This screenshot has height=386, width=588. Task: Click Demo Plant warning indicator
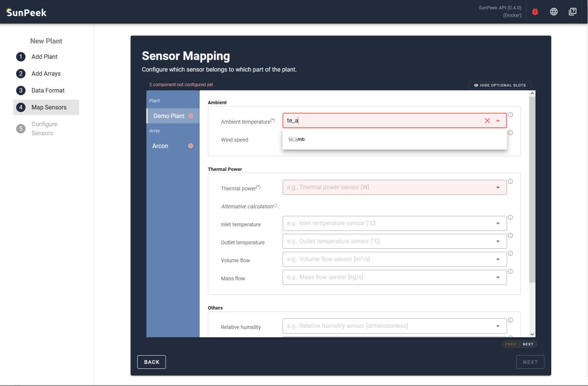click(191, 116)
